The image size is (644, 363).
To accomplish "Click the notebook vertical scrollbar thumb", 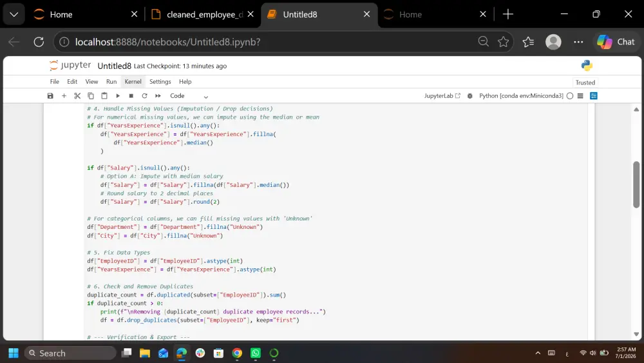I will (636, 184).
